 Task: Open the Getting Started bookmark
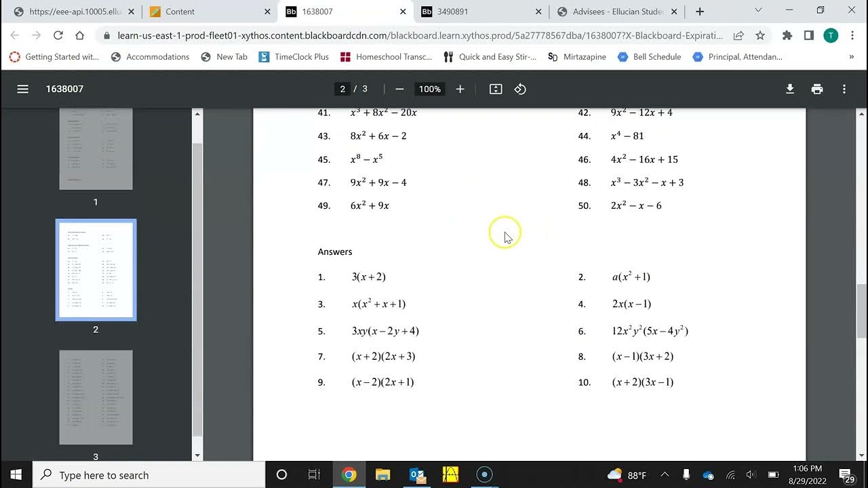[x=54, y=57]
